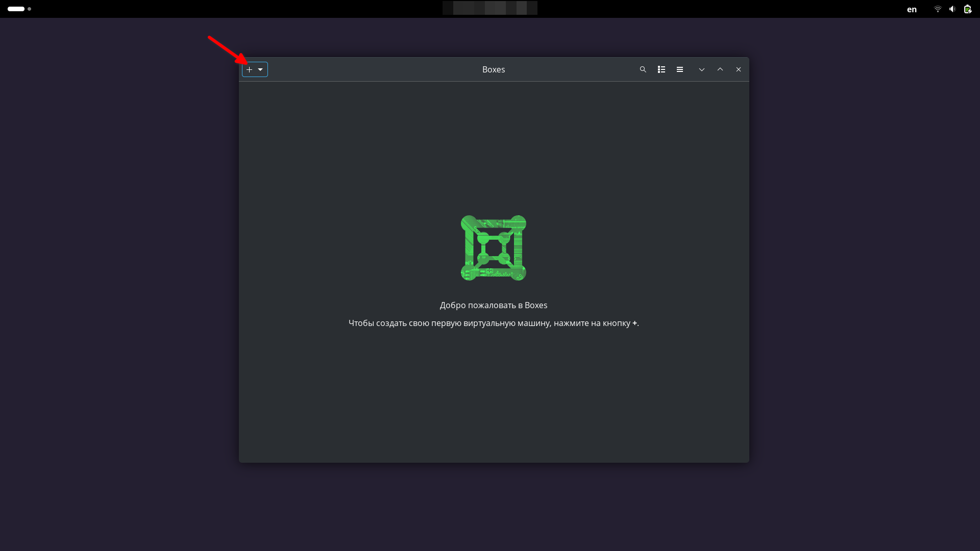This screenshot has height=551, width=980.
Task: Click the green Boxes logo image
Action: point(494,248)
